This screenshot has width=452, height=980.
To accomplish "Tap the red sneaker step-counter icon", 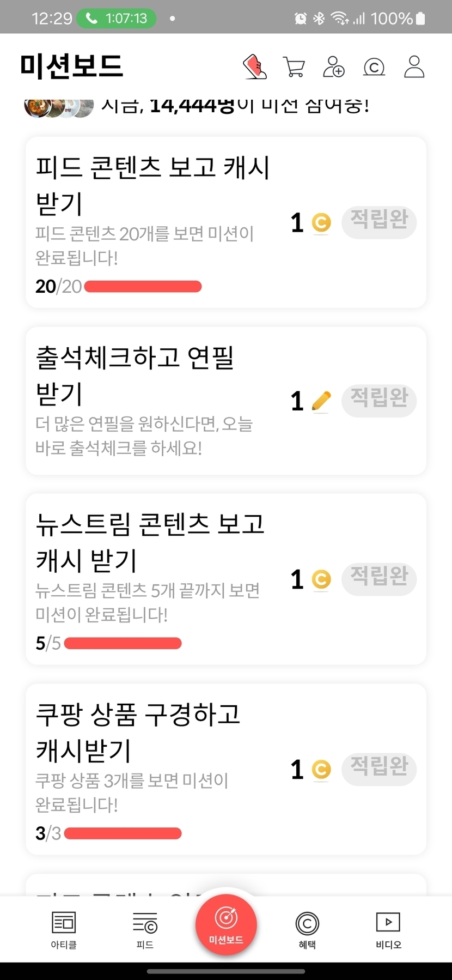I will point(254,67).
